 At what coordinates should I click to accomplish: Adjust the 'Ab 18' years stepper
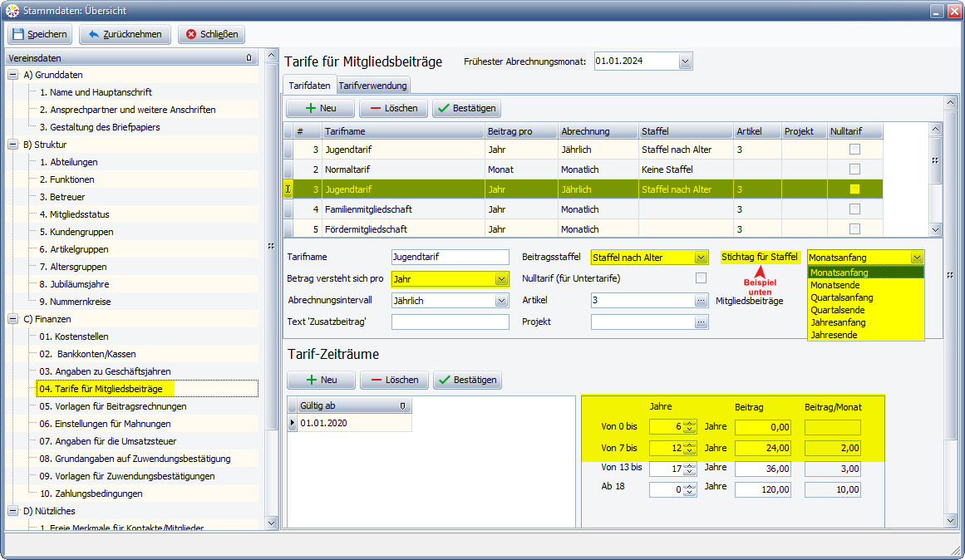coord(689,490)
